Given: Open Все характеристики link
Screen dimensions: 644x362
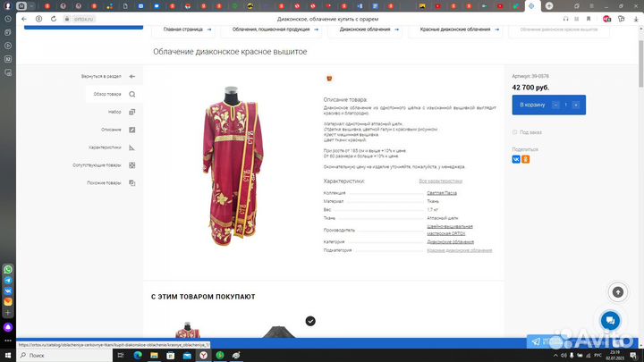Looking at the screenshot, I should pyautogui.click(x=440, y=181).
